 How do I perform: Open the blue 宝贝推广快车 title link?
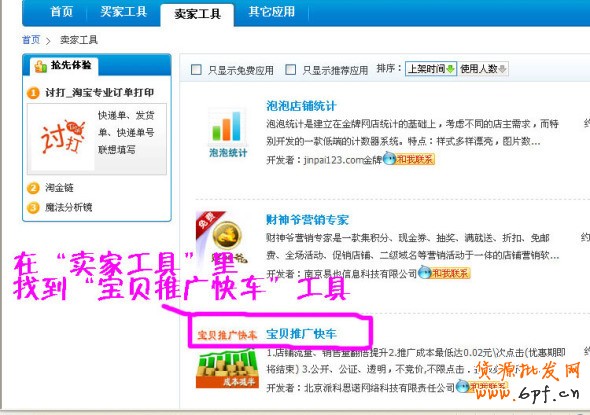[x=301, y=334]
